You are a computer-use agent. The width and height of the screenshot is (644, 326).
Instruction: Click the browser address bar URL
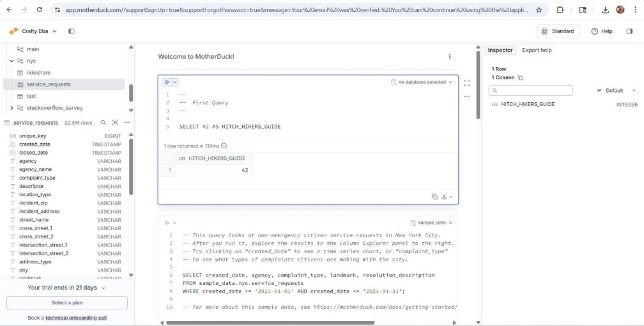[297, 10]
